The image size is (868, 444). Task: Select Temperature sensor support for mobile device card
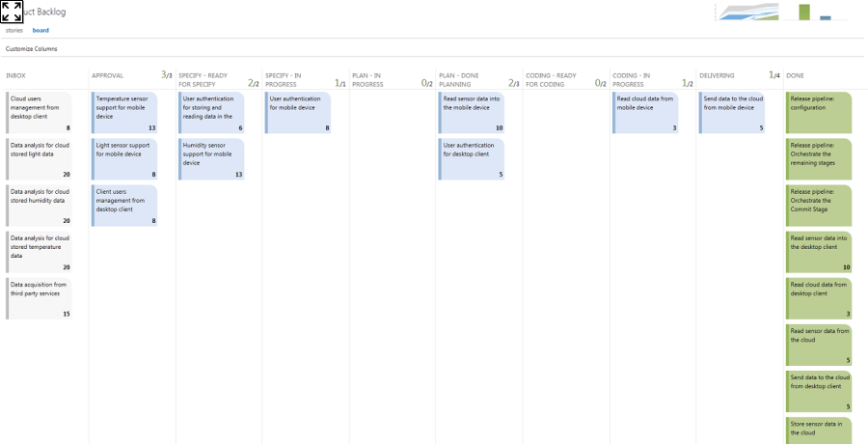pyautogui.click(x=124, y=113)
